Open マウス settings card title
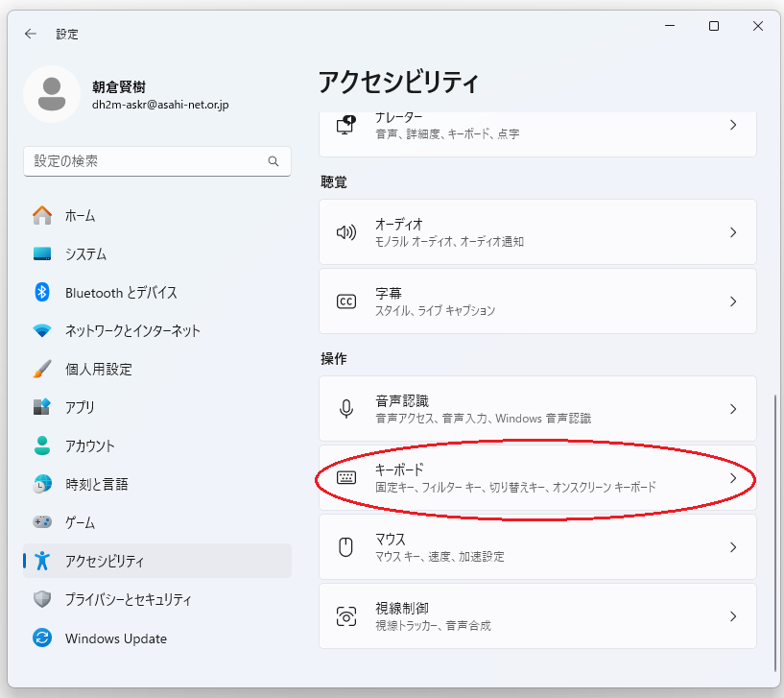The height and width of the screenshot is (698, 784). click(391, 539)
